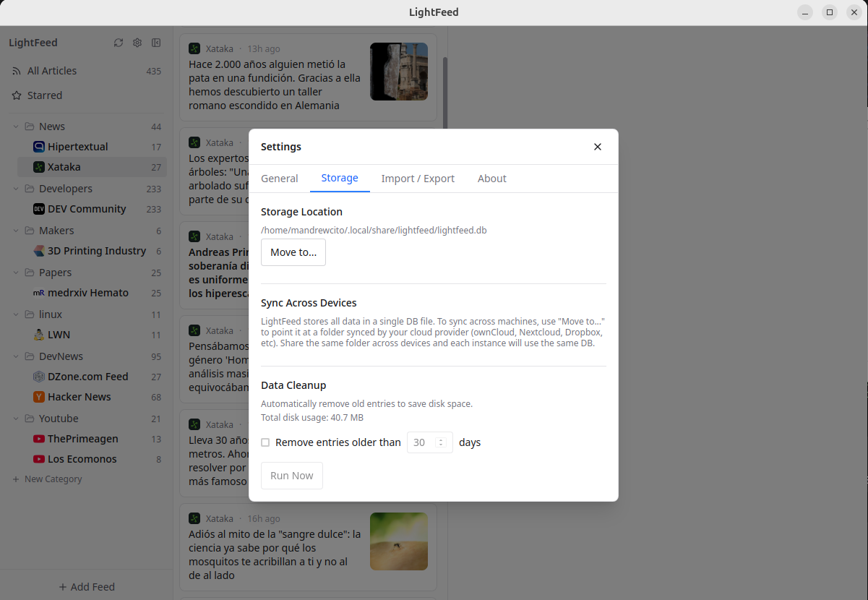Collapse the Developers category chevron
Viewport: 868px width, 600px height.
[16, 189]
